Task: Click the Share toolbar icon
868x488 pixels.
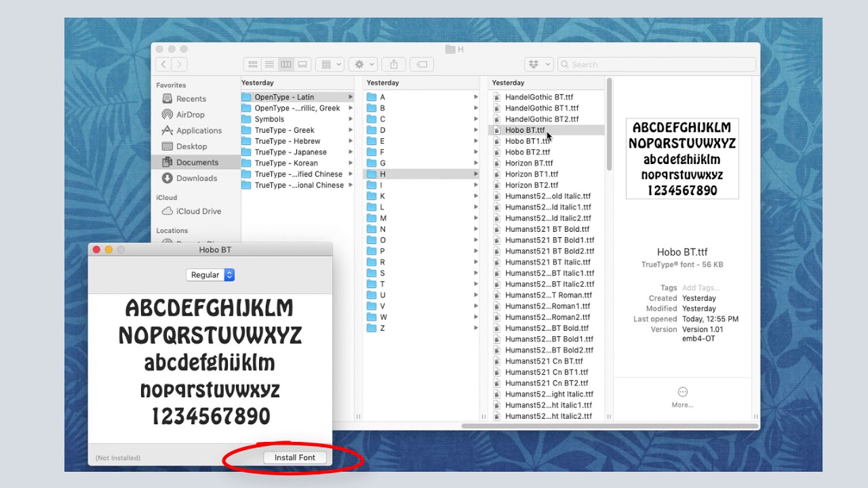Action: 394,64
